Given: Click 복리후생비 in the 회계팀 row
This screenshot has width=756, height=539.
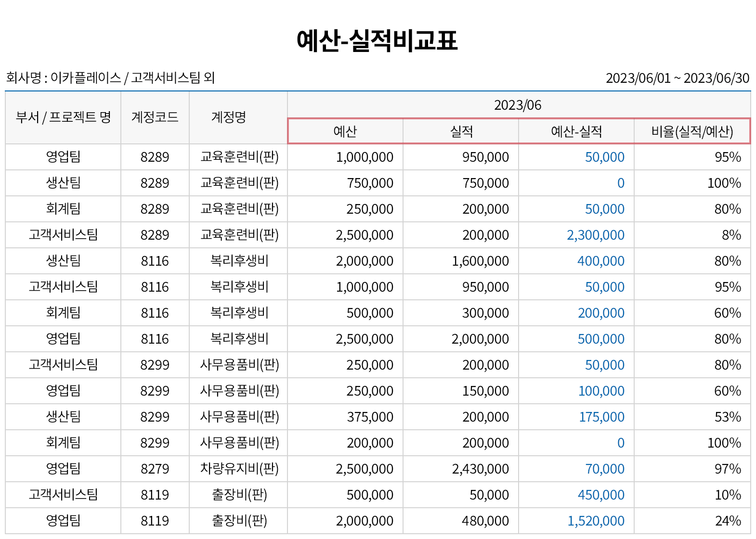Looking at the screenshot, I should 239,313.
